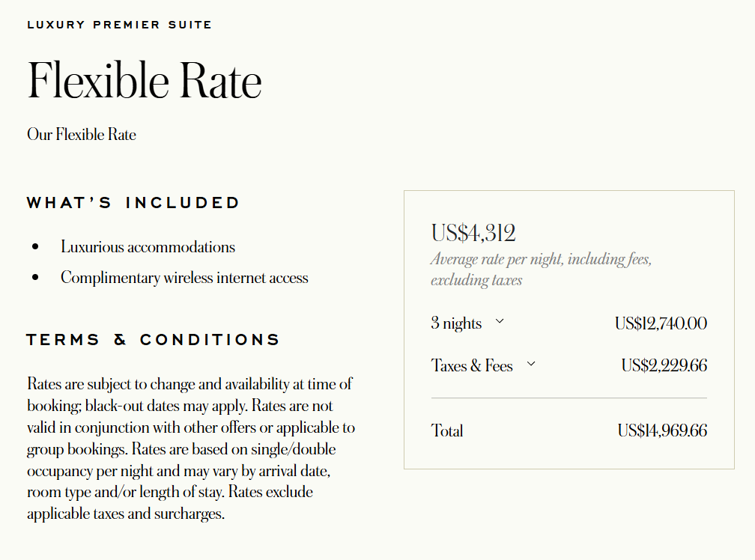Click the Luxurious accommodations bullet item

pos(148,247)
